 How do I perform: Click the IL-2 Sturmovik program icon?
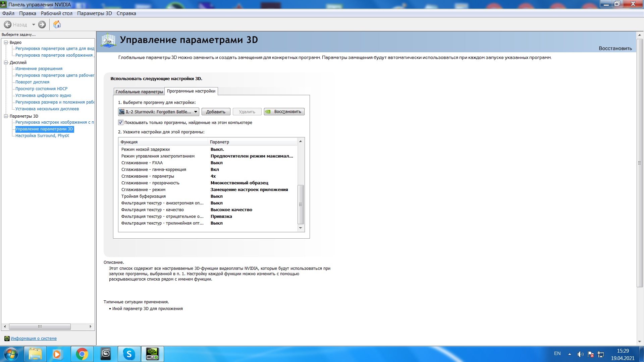(x=122, y=112)
